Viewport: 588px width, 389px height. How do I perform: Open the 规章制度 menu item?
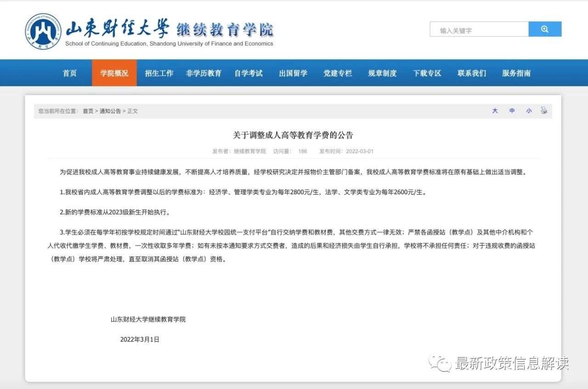click(382, 73)
